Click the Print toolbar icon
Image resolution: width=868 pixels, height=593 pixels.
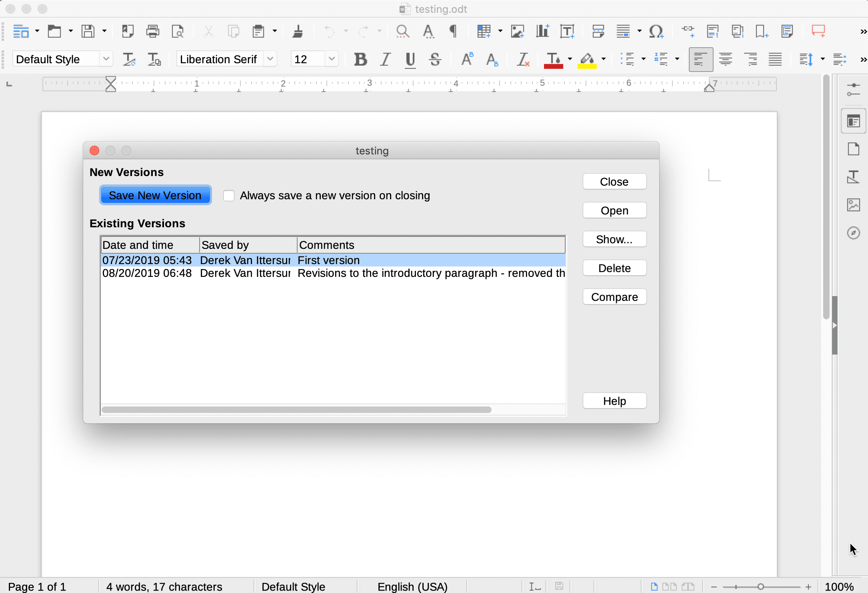[x=152, y=31]
